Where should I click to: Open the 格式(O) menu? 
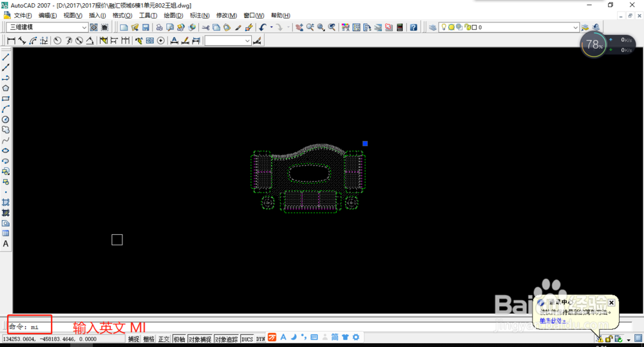[122, 15]
